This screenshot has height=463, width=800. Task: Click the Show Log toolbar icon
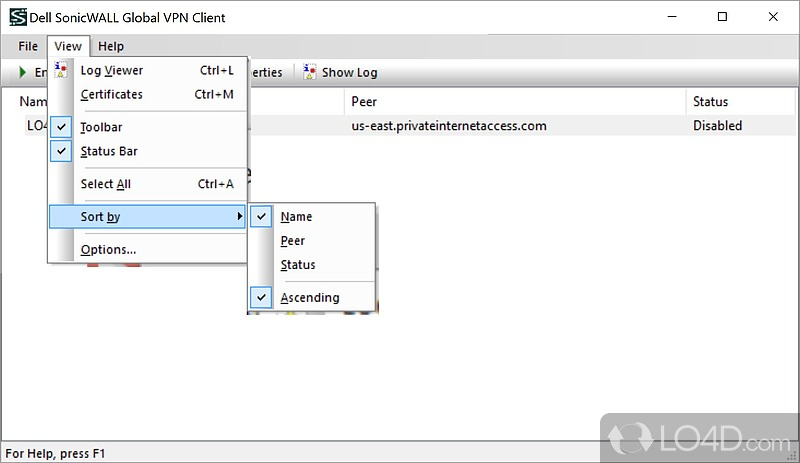[309, 72]
